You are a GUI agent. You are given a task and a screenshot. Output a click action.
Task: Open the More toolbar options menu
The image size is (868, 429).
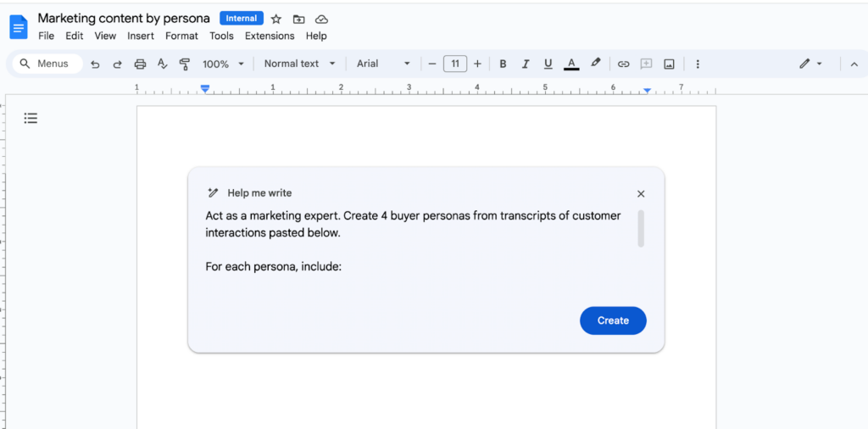pos(698,64)
